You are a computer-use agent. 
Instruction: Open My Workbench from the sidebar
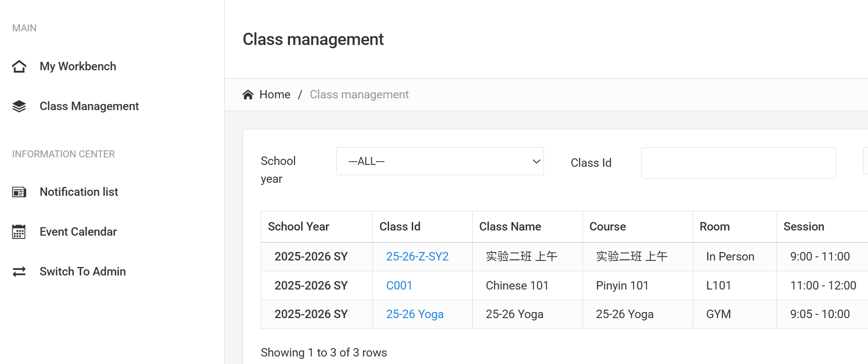click(x=78, y=67)
